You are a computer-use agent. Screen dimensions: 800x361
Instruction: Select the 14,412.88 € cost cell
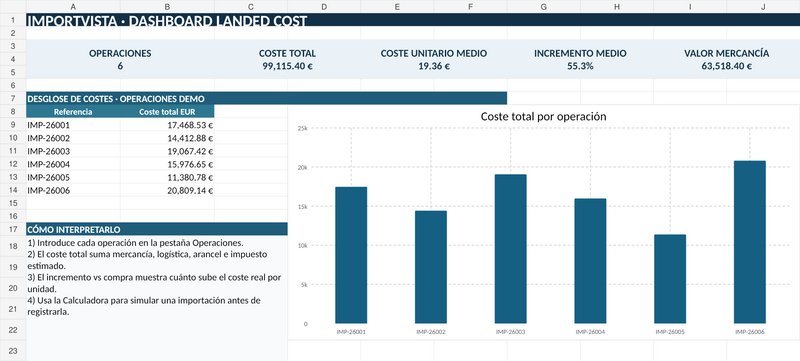[x=167, y=138]
